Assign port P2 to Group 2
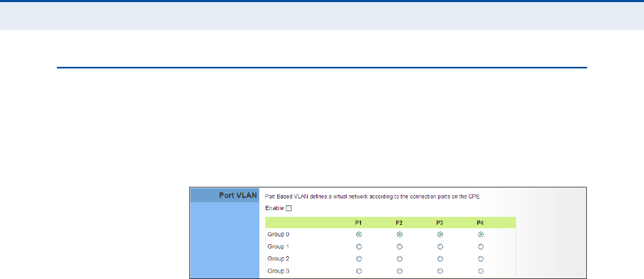The height and width of the screenshot is (279, 644). tap(399, 258)
